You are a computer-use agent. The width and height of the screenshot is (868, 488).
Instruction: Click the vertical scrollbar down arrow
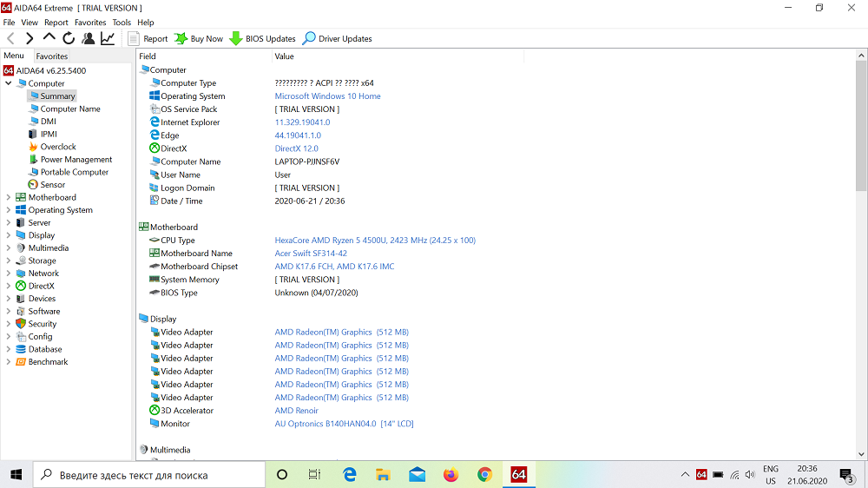[x=861, y=454]
